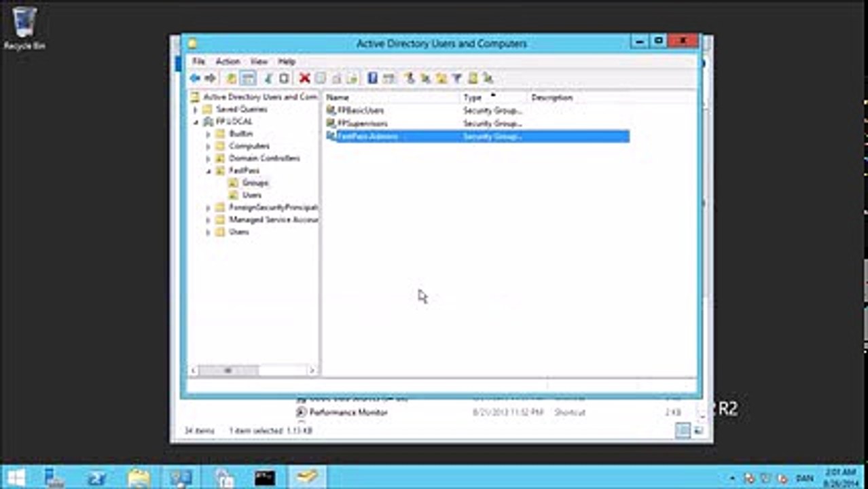Open the Windows Start button
Viewport: 868px width, 489px height.
coord(17,477)
